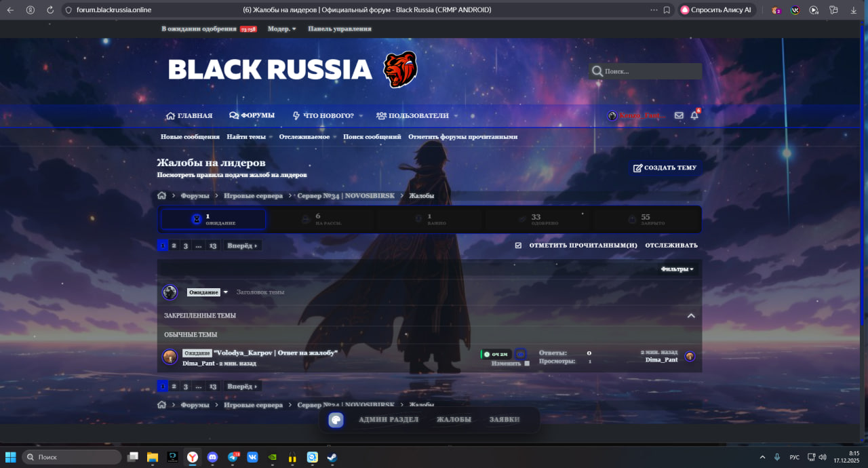Open the Заявки floating bar link
This screenshot has width=868, height=468.
pos(505,420)
